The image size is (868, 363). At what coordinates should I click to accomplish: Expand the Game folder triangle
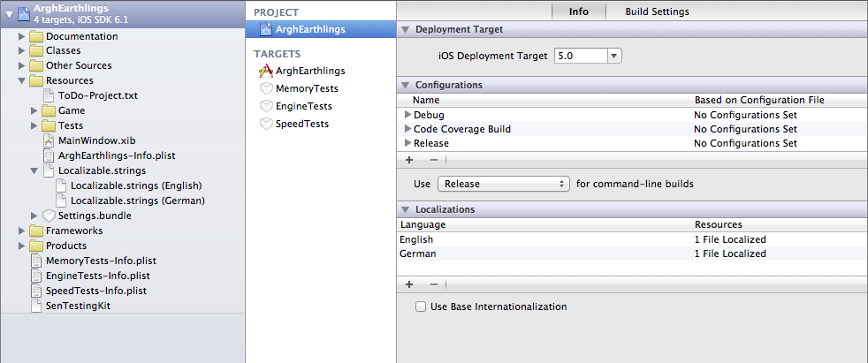tap(34, 110)
